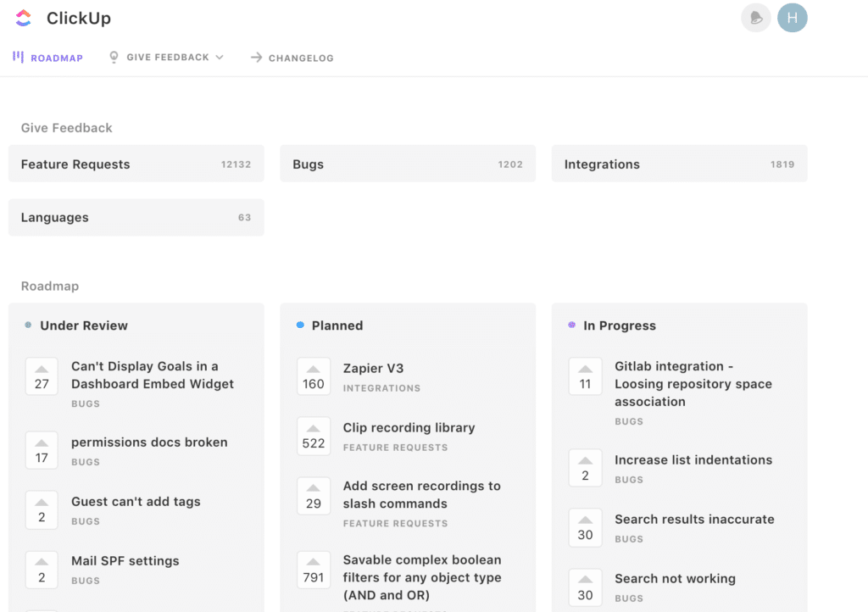
Task: Upvote Can't Display Goals post
Action: 42,376
